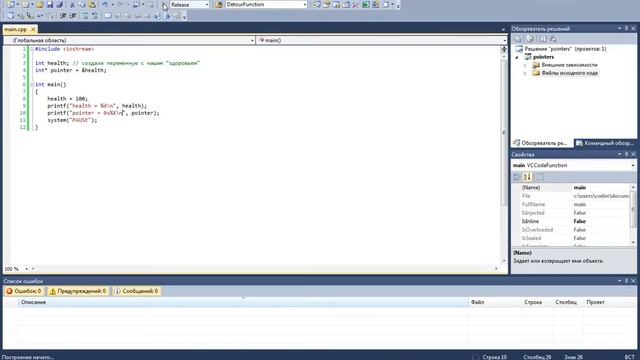The width and height of the screenshot is (640, 360).
Task: Select the File property row
Action: click(x=571, y=196)
